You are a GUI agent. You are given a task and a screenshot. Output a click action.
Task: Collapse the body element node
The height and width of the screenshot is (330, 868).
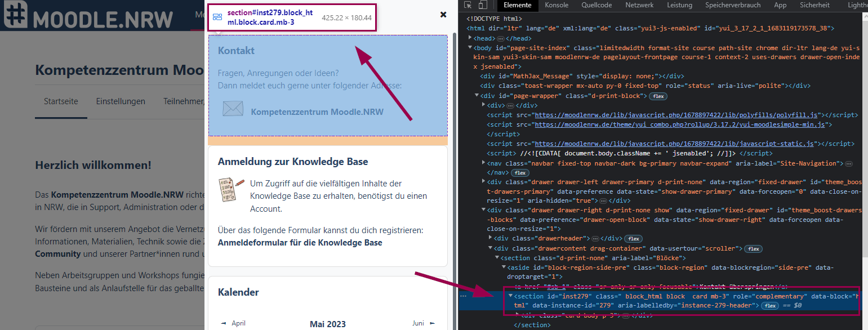[x=470, y=48]
